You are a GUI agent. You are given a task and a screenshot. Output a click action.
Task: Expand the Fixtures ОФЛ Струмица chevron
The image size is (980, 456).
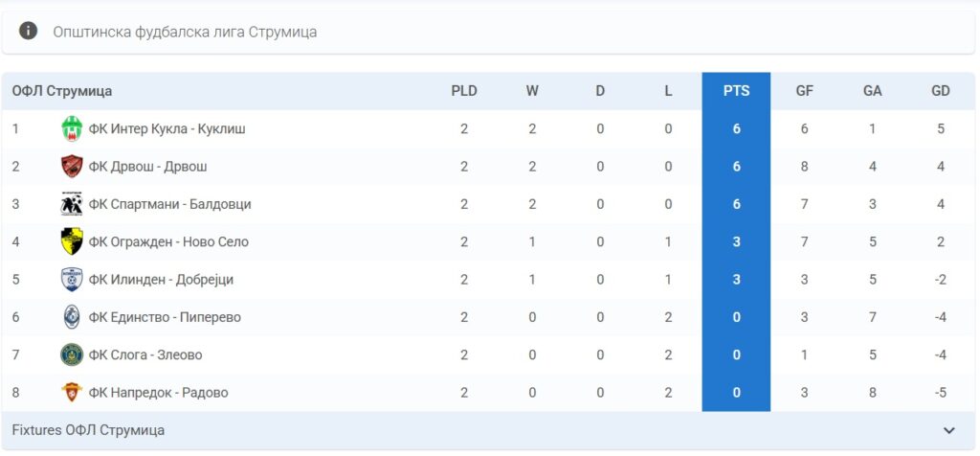click(x=948, y=430)
